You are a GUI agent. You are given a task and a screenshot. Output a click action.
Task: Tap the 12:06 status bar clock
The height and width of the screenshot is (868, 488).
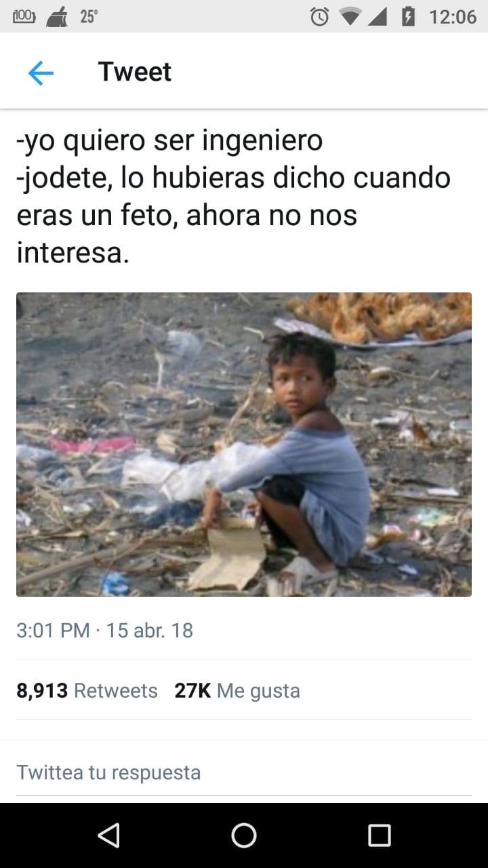coord(453,17)
